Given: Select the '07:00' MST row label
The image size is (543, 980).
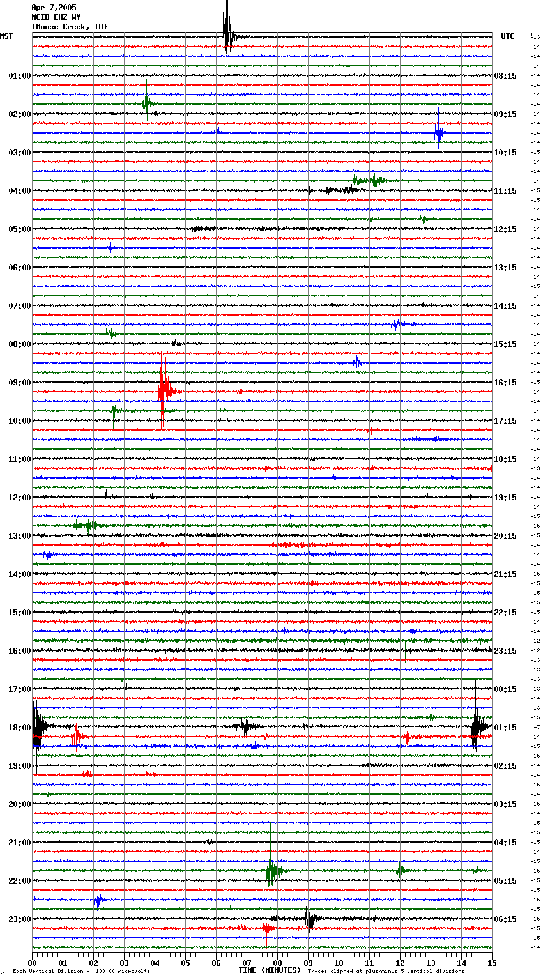Looking at the screenshot, I should (x=20, y=306).
